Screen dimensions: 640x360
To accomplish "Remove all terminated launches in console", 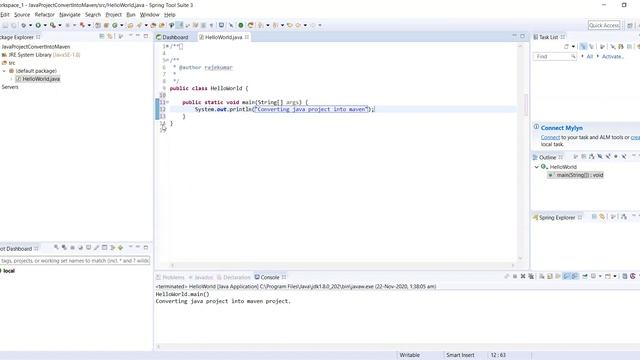I will pos(531,276).
